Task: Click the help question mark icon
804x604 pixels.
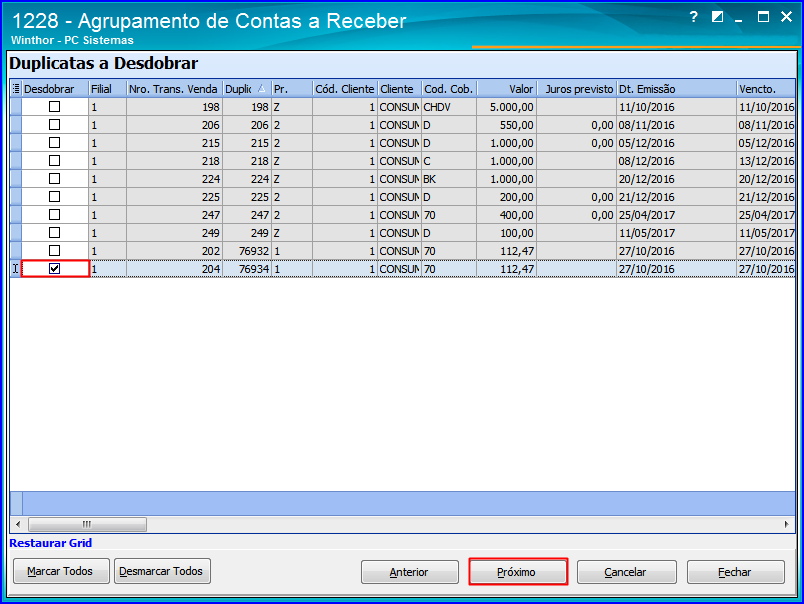Action: (x=693, y=17)
